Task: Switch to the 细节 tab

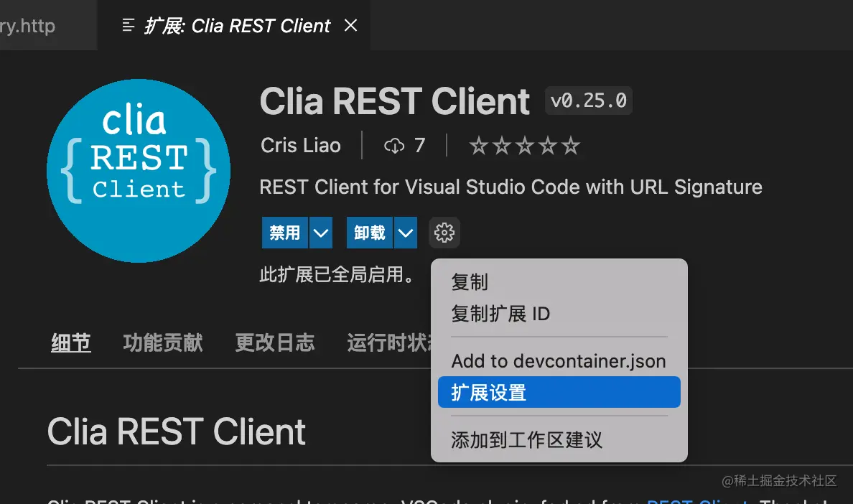Action: (70, 343)
